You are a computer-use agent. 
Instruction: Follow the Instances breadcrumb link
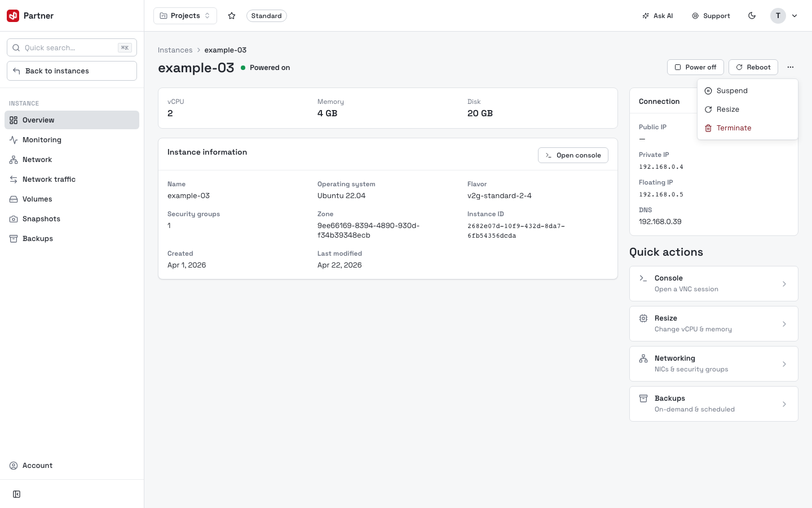(x=175, y=50)
